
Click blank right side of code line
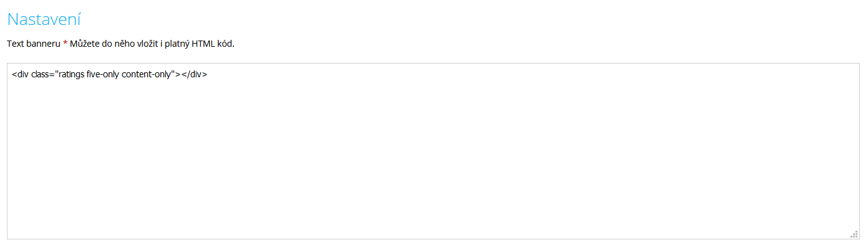click(x=530, y=74)
